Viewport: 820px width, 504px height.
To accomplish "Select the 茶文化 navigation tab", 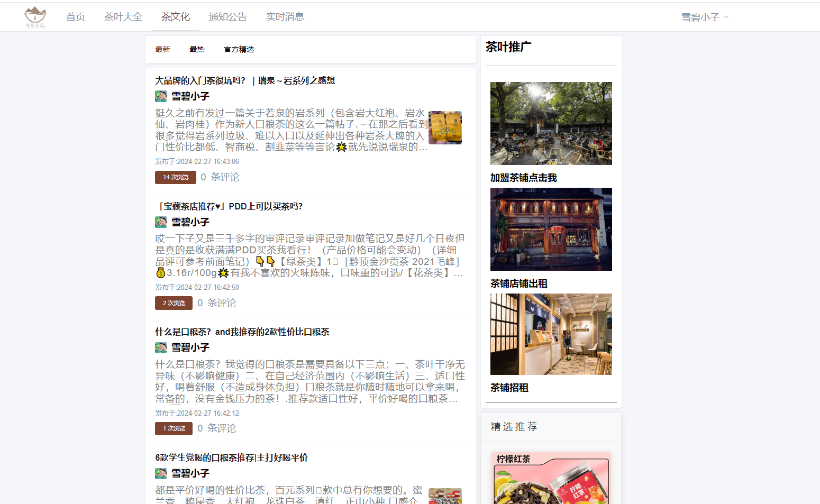I will point(176,17).
